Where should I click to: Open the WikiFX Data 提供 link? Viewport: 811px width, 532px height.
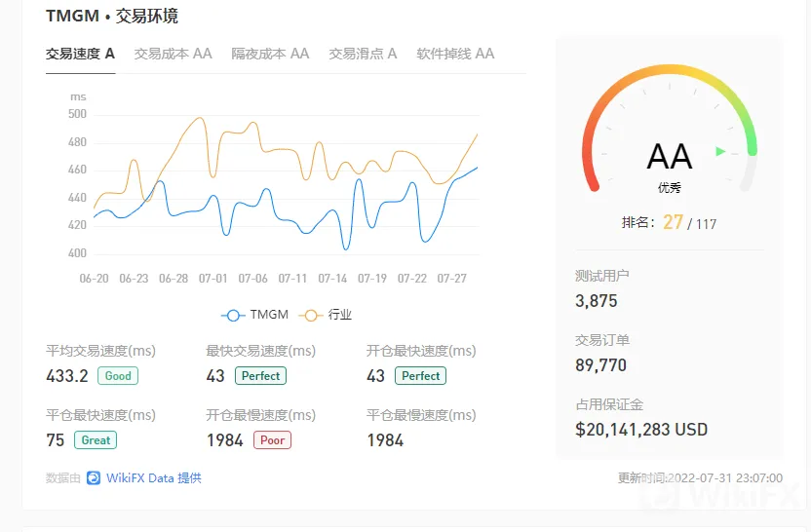coord(154,478)
